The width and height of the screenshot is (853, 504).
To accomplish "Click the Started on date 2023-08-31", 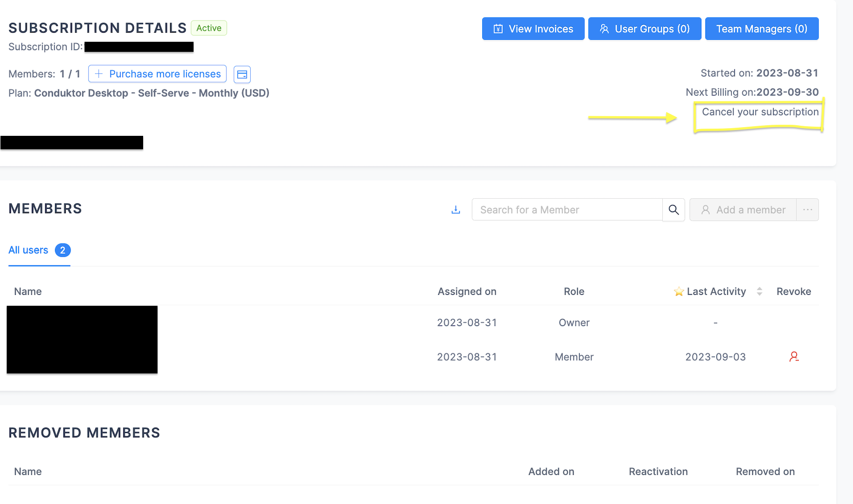I will (x=787, y=73).
